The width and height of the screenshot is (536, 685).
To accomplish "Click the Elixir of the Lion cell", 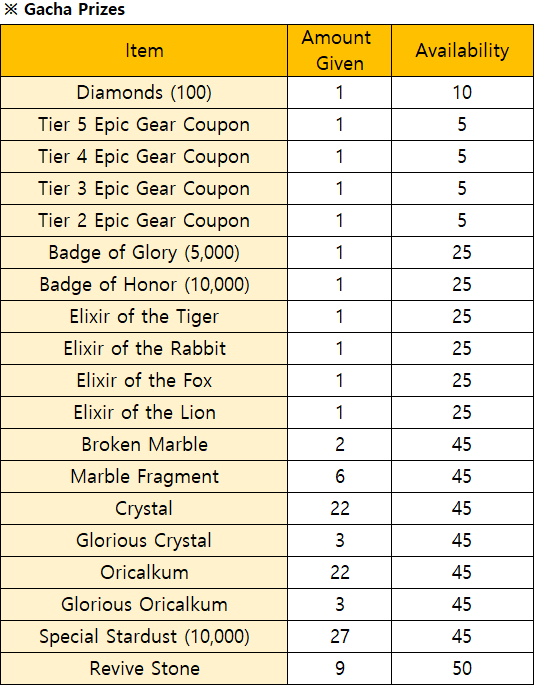I will pos(144,412).
